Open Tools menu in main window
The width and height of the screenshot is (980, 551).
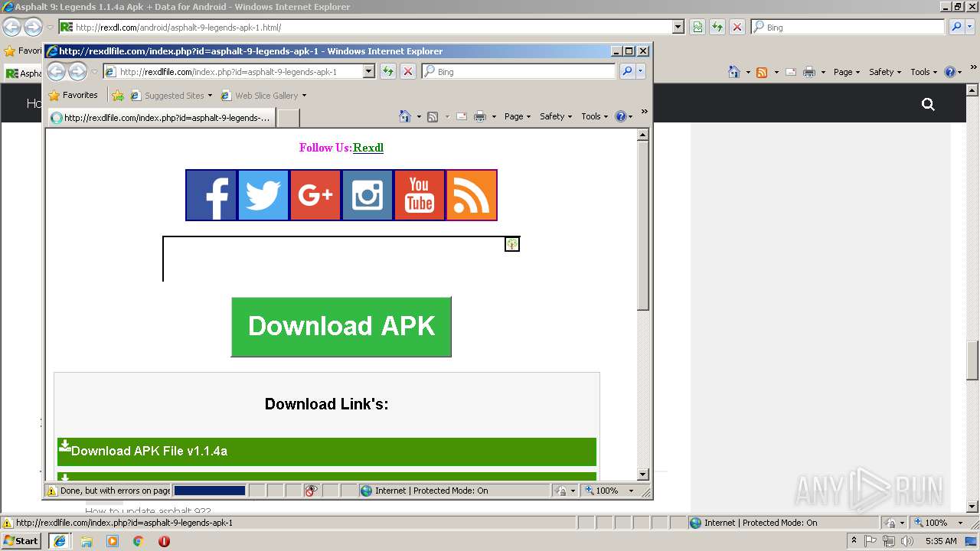pos(924,72)
